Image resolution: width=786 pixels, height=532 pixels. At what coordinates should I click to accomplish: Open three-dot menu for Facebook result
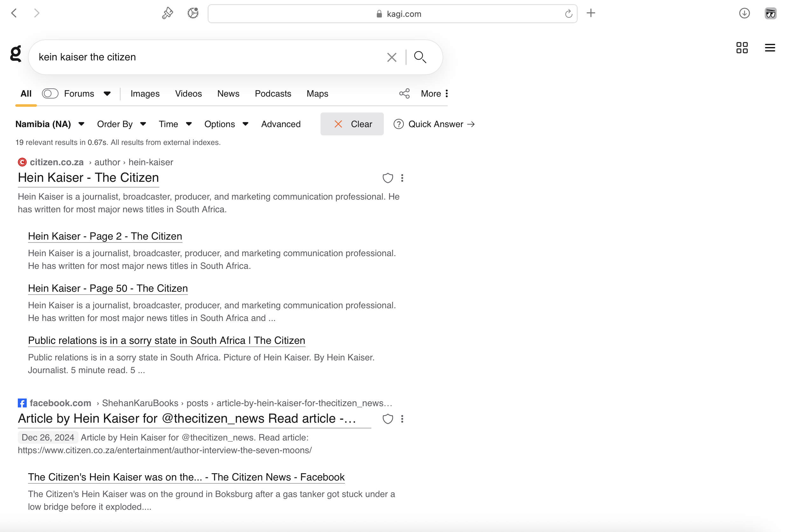(x=402, y=419)
